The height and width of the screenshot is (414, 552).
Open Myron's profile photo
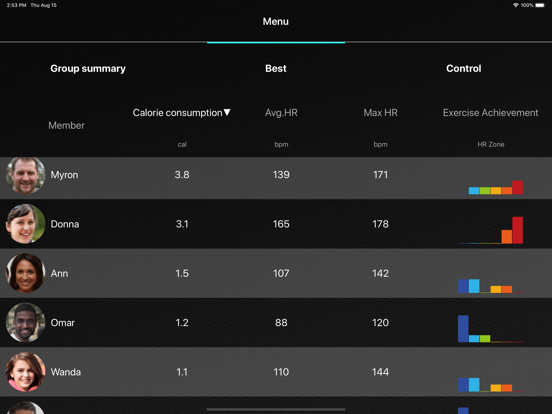[x=26, y=175]
